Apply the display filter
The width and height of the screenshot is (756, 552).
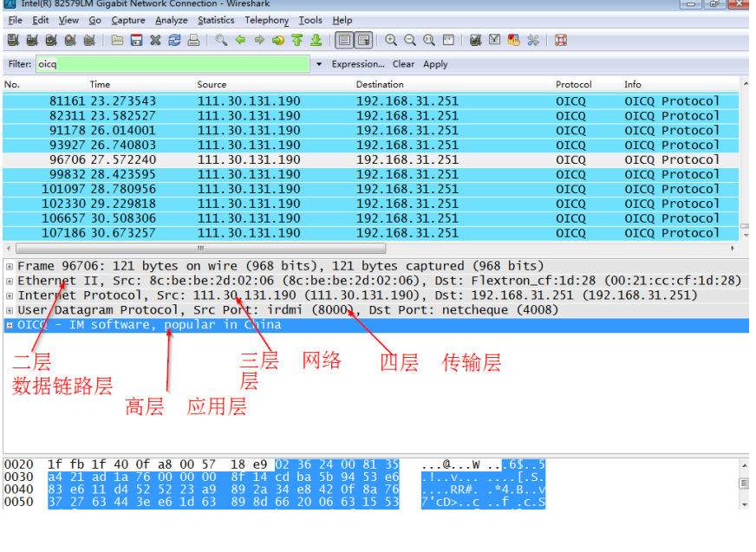(x=435, y=64)
